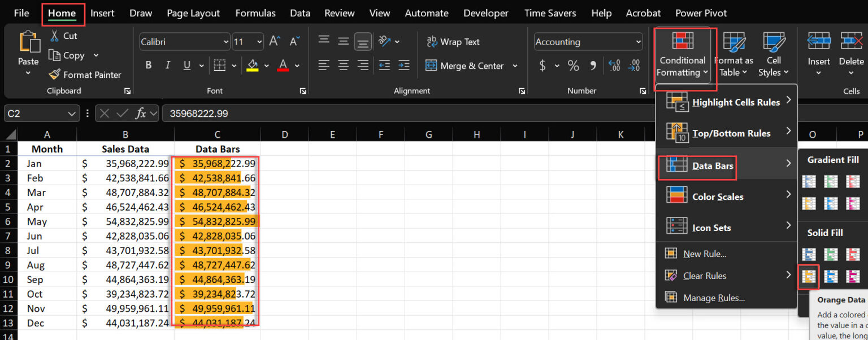The width and height of the screenshot is (868, 340).
Task: Click the Copy icon in Clipboard group
Action: click(x=71, y=55)
